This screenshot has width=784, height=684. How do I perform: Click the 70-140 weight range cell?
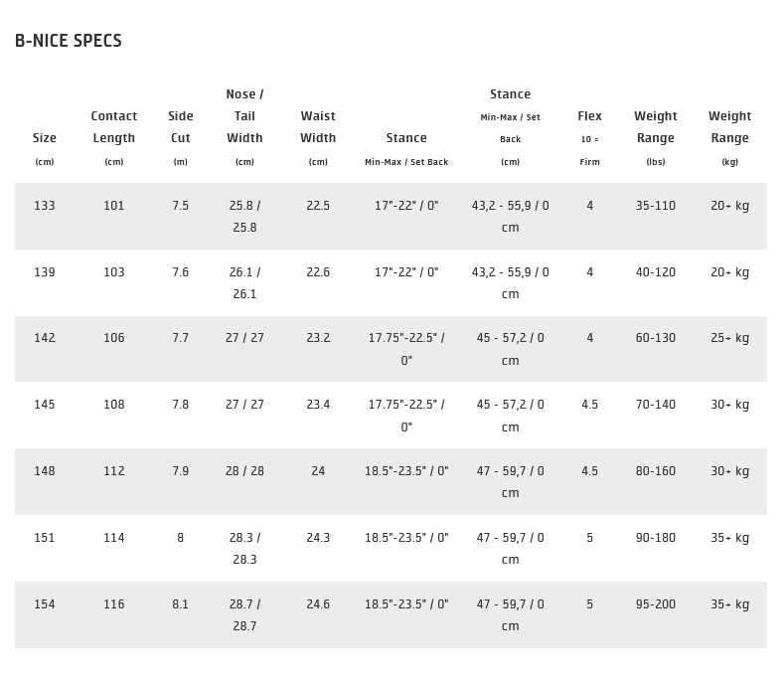tap(656, 405)
